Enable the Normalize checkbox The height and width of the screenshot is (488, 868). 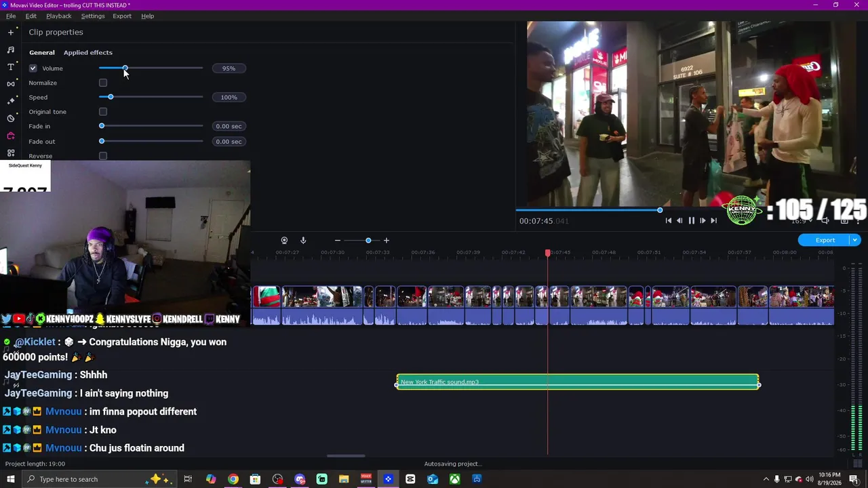pyautogui.click(x=103, y=83)
